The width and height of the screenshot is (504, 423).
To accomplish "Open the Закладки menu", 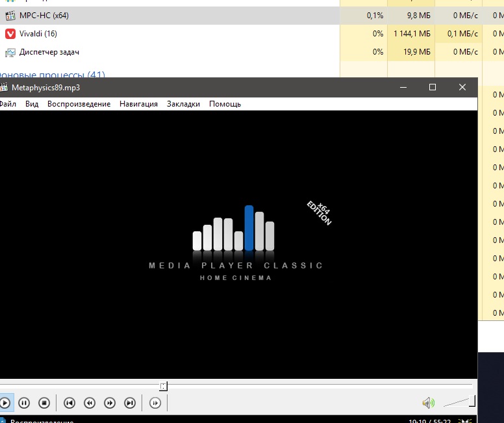I will pyautogui.click(x=183, y=104).
